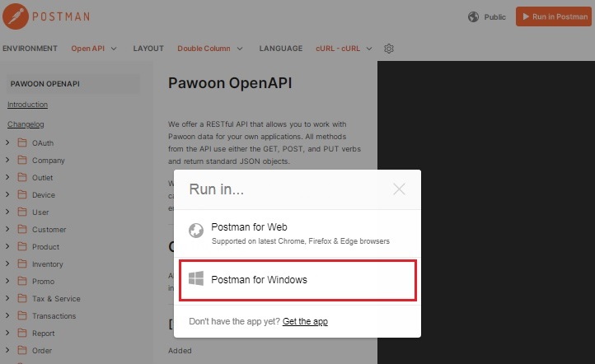Expand the Report folder chevron

(x=7, y=333)
